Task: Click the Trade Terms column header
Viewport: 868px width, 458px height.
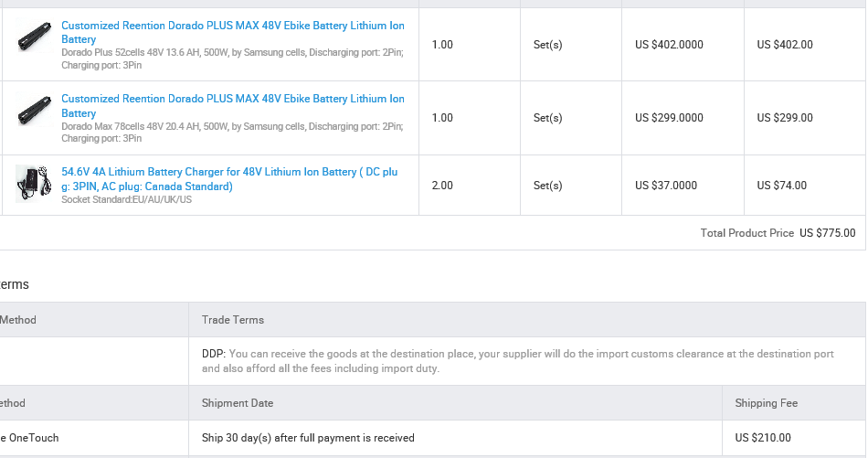Action: [x=233, y=320]
